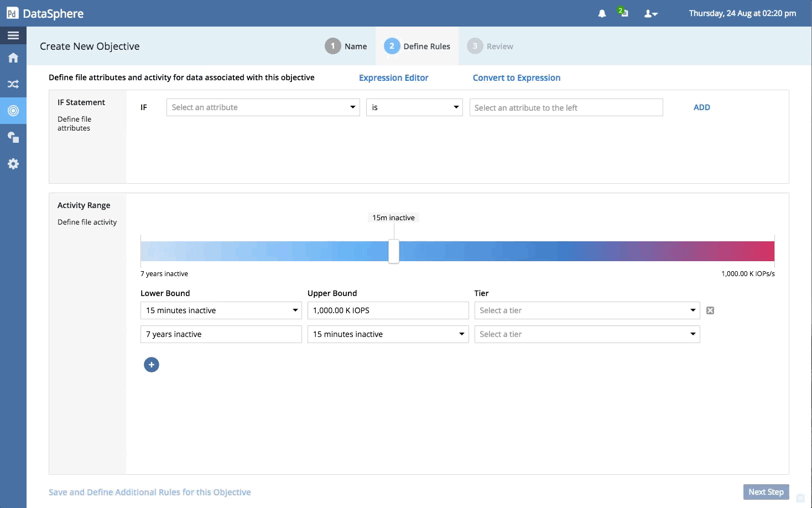Click the 15m inactive slider handle

[x=394, y=251]
